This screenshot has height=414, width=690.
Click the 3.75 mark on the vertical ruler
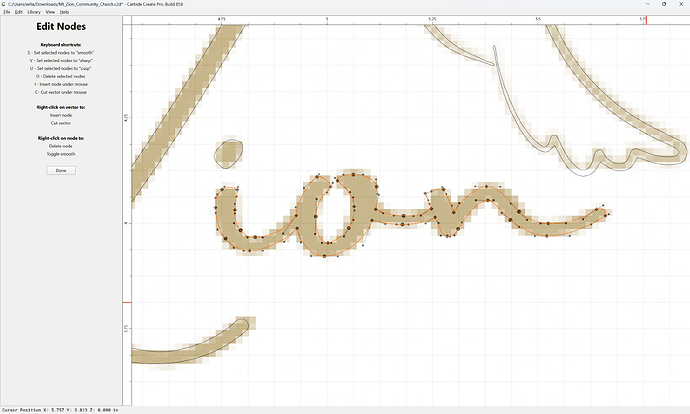[x=126, y=328]
